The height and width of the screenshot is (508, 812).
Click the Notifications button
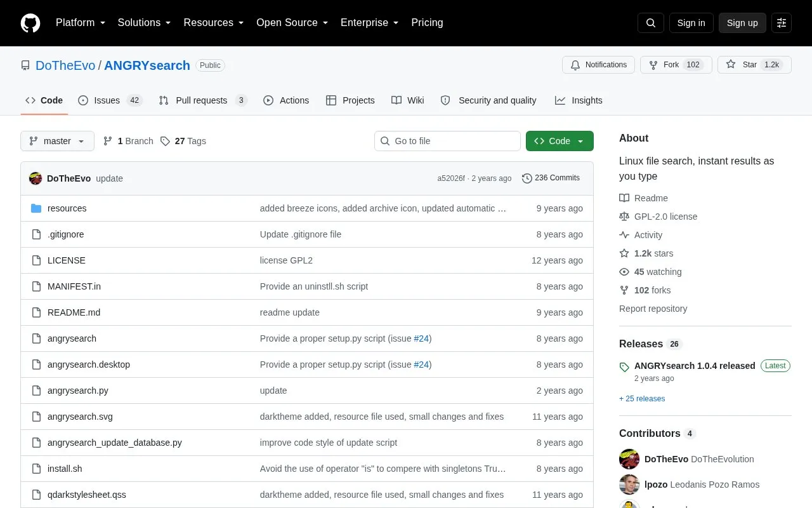[x=598, y=65]
